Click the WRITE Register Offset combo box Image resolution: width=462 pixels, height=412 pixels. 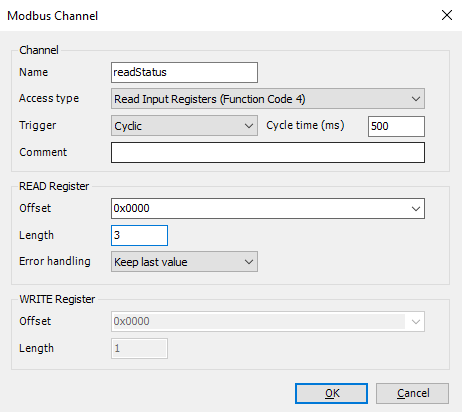click(268, 322)
